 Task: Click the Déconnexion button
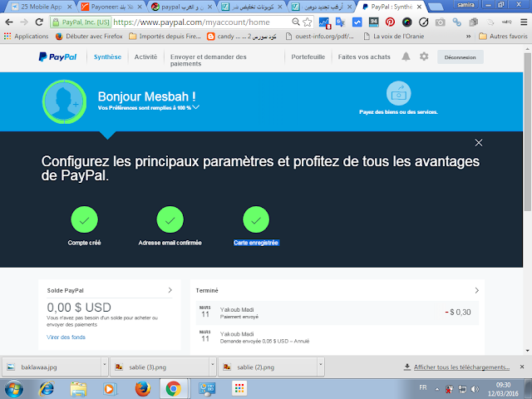[460, 57]
